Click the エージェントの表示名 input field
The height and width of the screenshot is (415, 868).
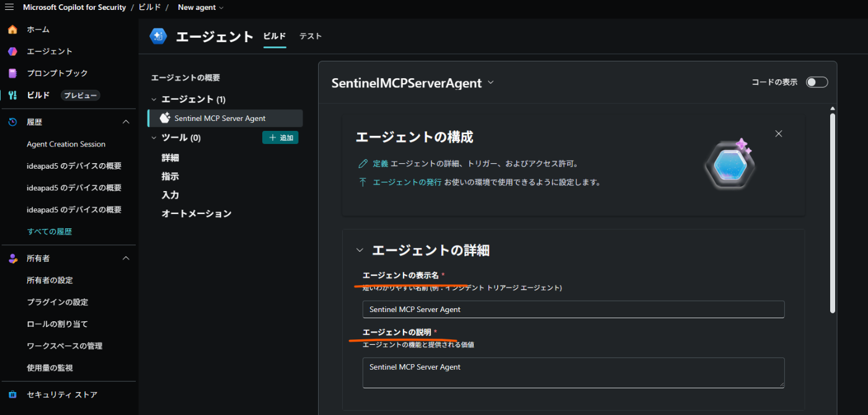pyautogui.click(x=573, y=309)
